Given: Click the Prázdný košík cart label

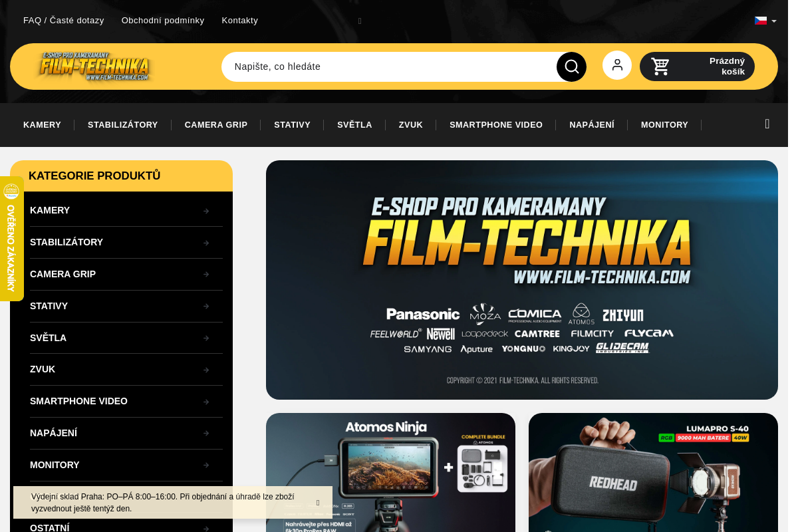Looking at the screenshot, I should [727, 66].
